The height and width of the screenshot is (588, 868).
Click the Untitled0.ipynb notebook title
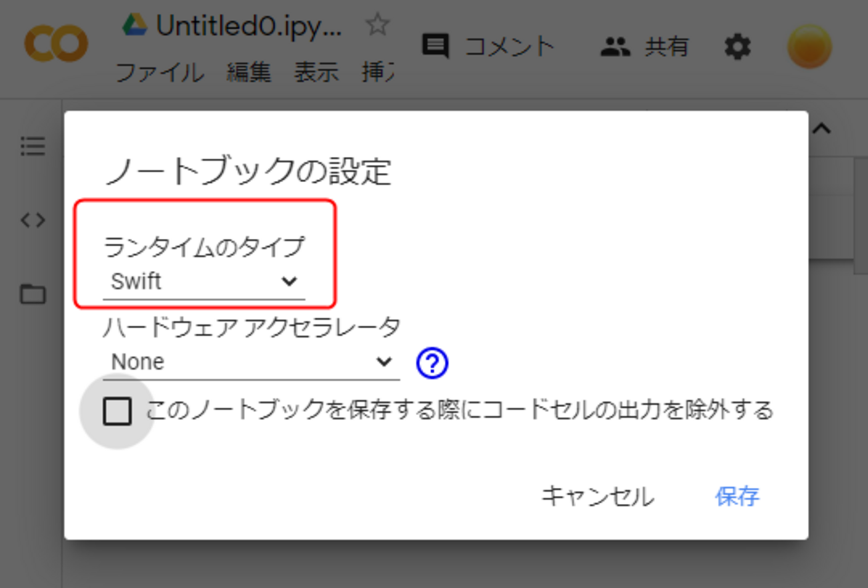249,26
